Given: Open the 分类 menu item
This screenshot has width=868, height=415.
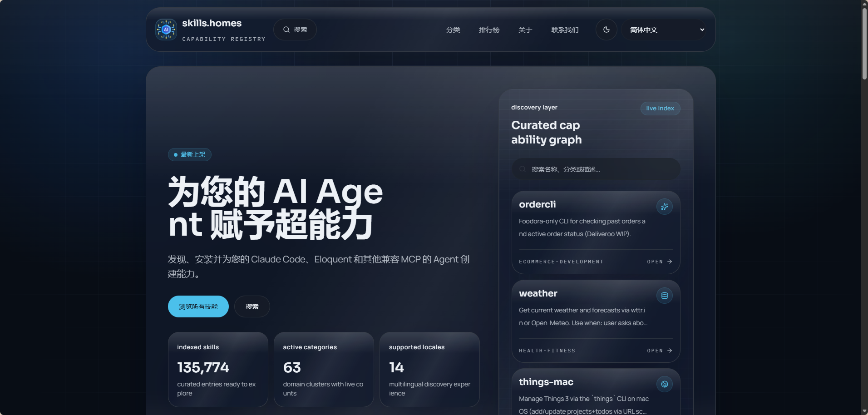Looking at the screenshot, I should [x=453, y=30].
